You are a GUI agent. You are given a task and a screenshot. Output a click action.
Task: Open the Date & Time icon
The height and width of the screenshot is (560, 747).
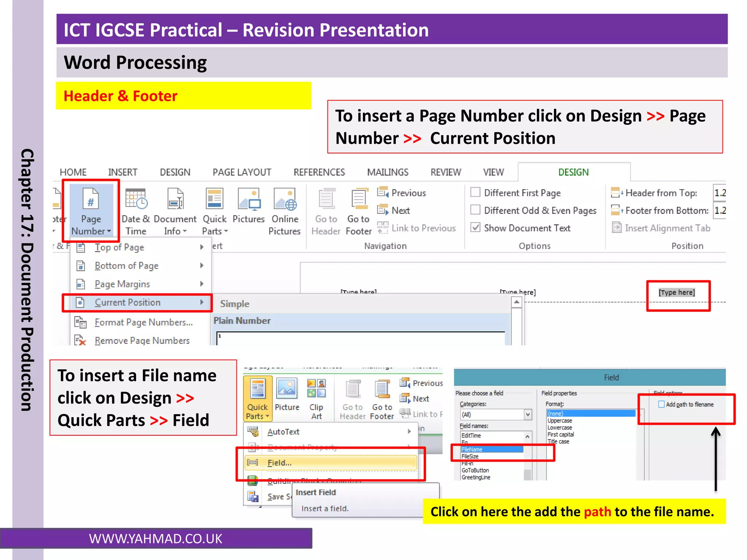coord(136,199)
